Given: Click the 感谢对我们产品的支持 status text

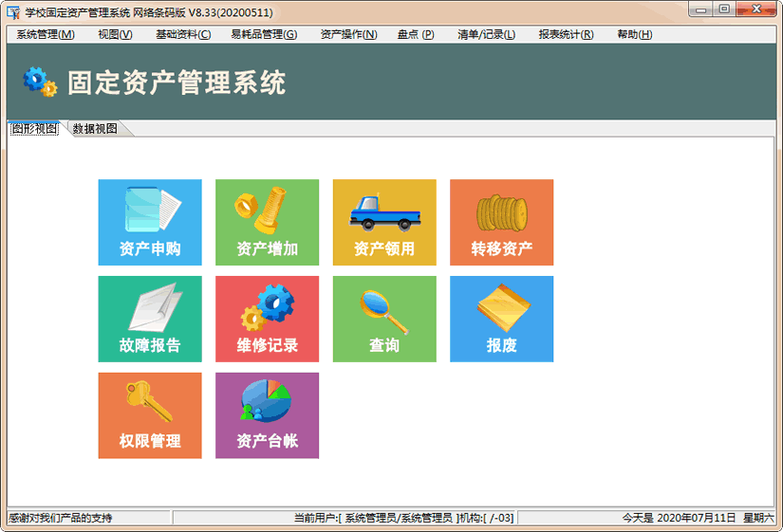Looking at the screenshot, I should click(61, 518).
